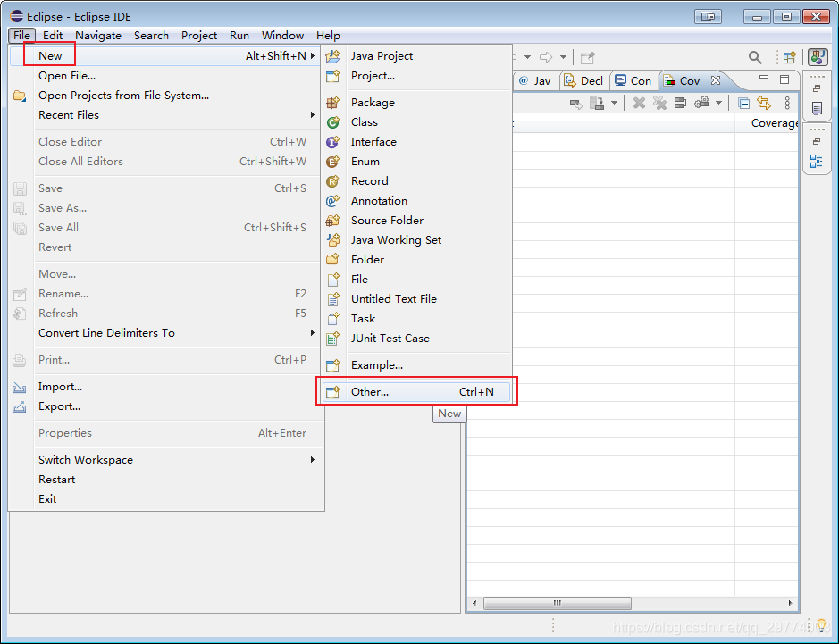Screen dimensions: 839x644
Task: Create a new Class
Action: [416, 122]
